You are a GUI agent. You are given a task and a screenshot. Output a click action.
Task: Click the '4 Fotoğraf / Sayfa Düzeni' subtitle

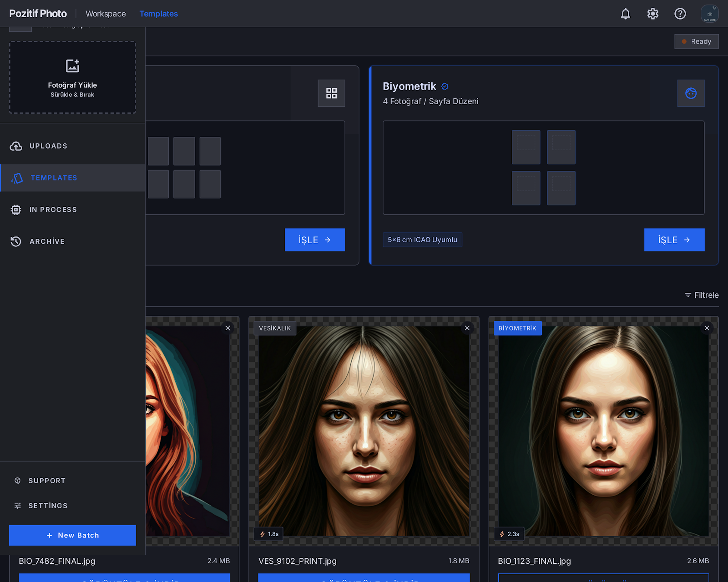(x=430, y=101)
